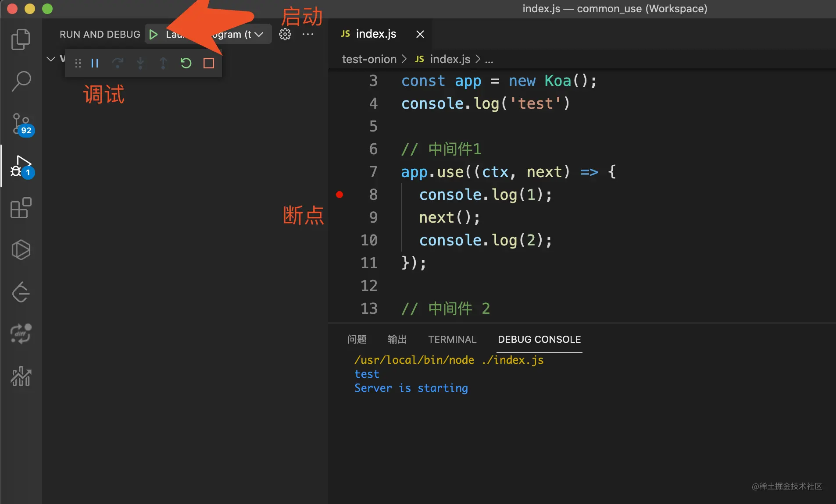Screen dimensions: 836x504
Task: Open the Extensions view in activity bar
Action: tap(21, 208)
